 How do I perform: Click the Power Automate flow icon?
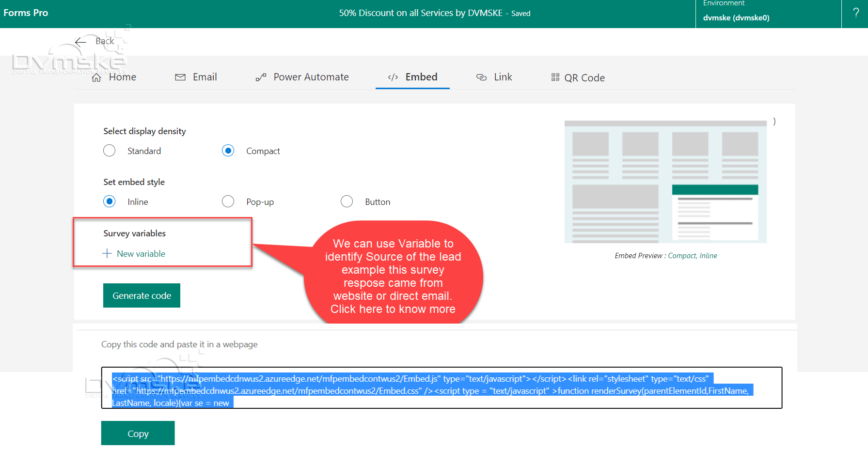click(261, 77)
